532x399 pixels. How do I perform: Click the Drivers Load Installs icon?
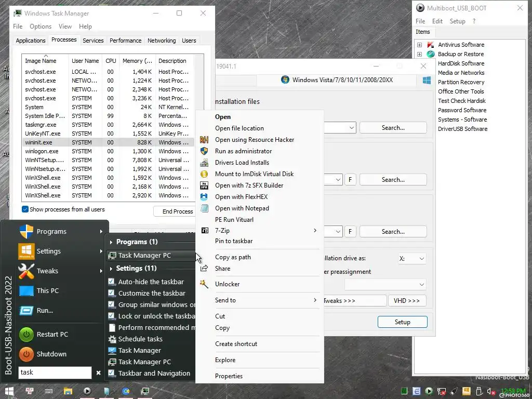[x=204, y=163]
